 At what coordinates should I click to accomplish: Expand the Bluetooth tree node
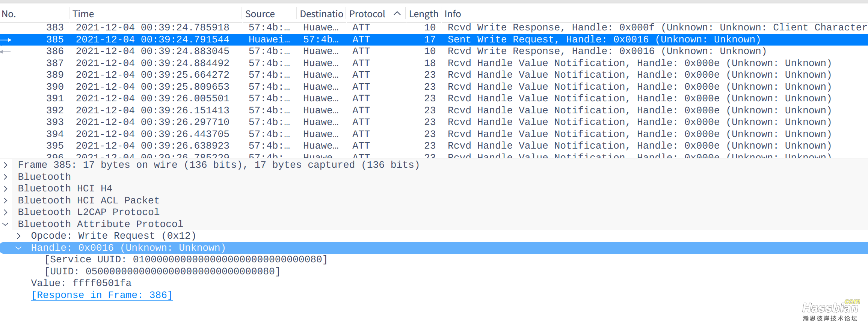click(6, 177)
